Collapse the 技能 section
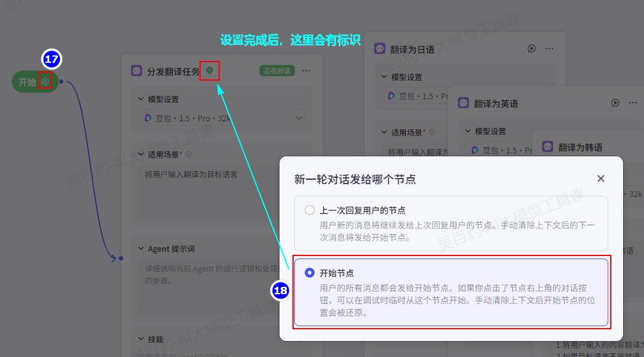 140,339
